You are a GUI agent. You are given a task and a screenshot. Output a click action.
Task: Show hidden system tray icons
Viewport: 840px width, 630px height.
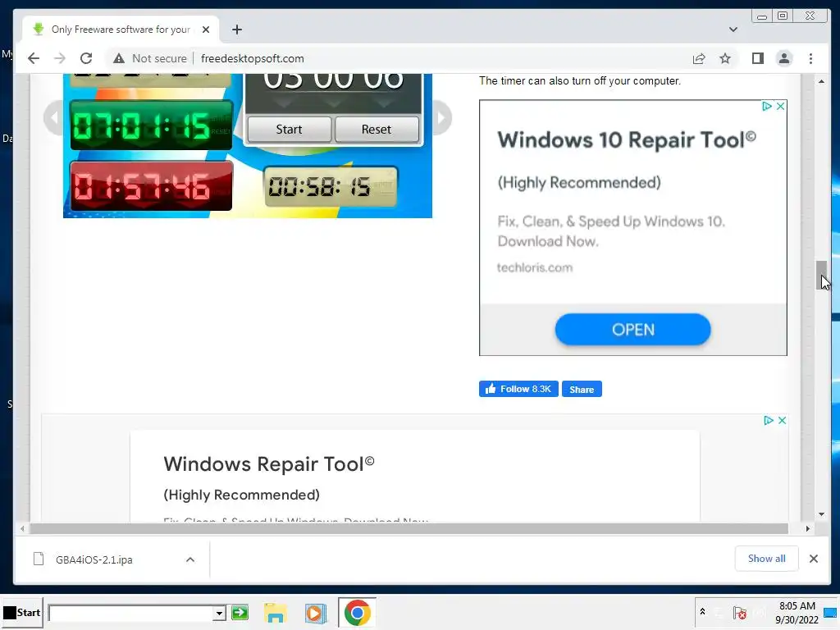[702, 612]
